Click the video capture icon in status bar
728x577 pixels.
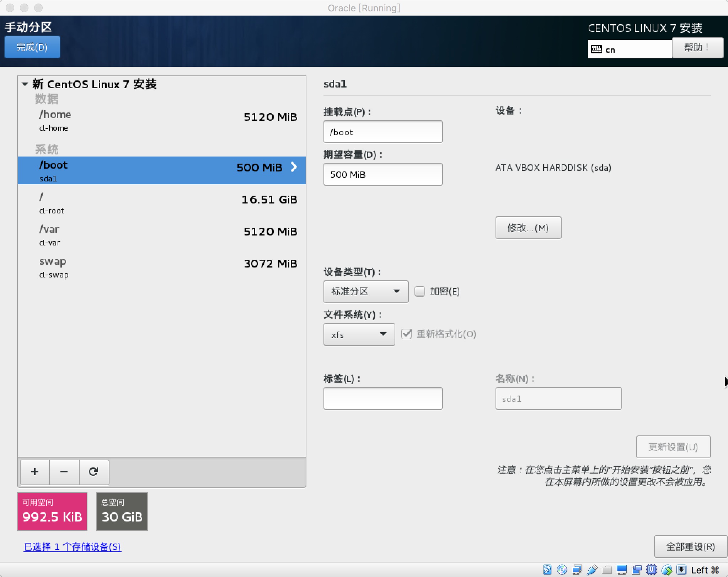[x=637, y=570]
